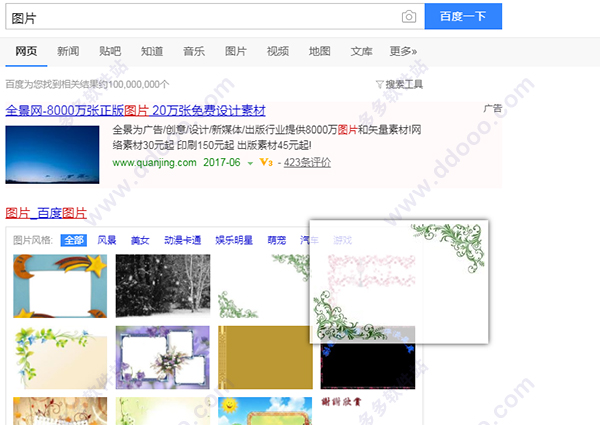Expand the dropdown arrow beside 2017-06
Screen dimensions: 600x425
click(x=250, y=163)
